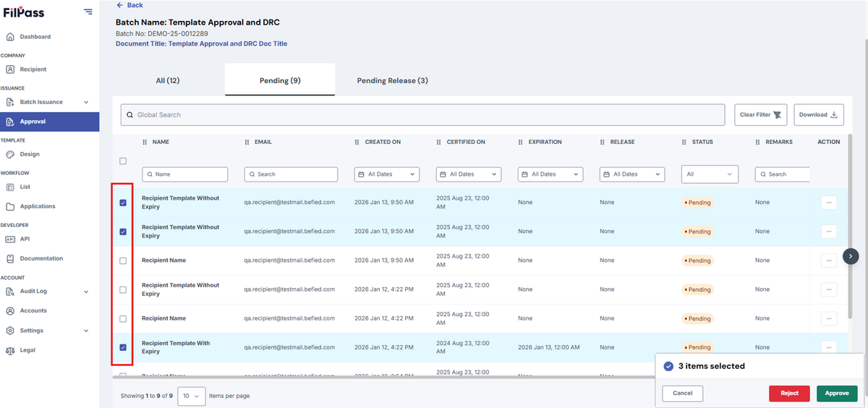Image resolution: width=868 pixels, height=408 pixels.
Task: Open the Legal scales icon
Action: click(x=10, y=350)
